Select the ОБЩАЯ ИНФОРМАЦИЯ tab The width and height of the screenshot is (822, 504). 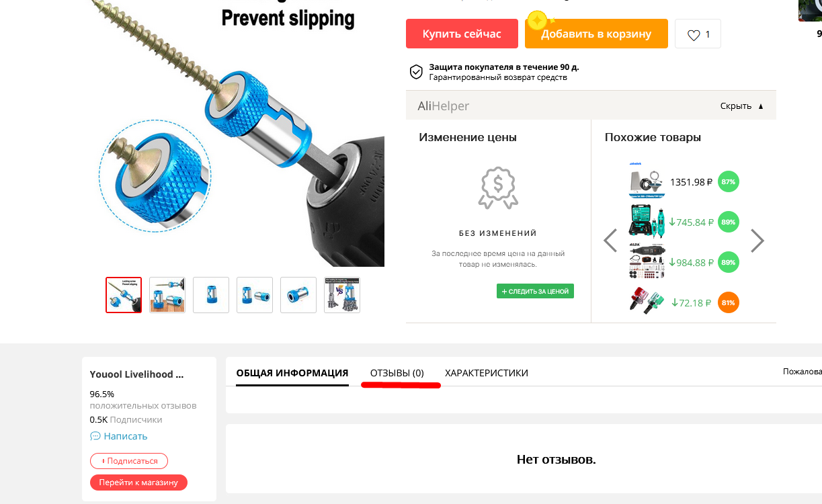tap(292, 373)
